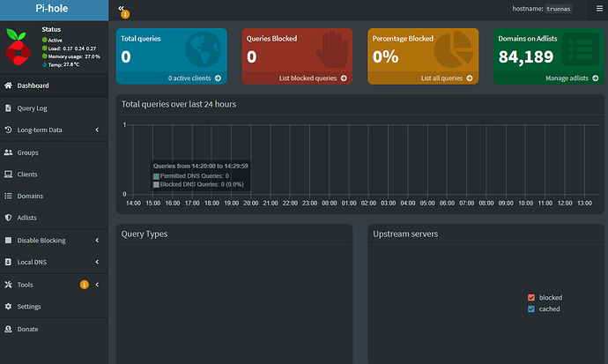Screen dimensions: 608x364
Task: Collapse sidebar with double-chevron icon
Action: pos(121,8)
